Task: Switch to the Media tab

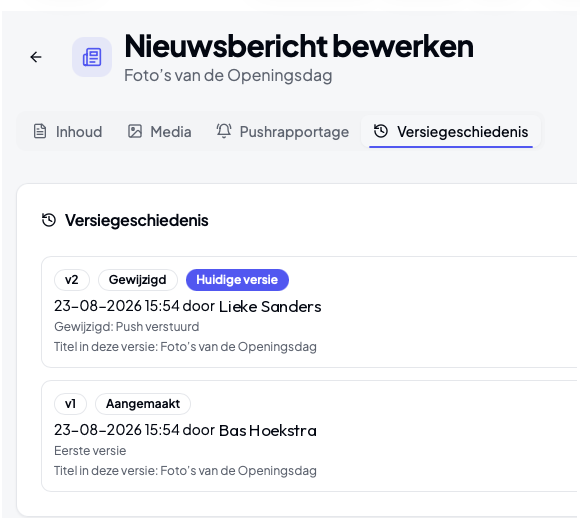Action: pos(159,132)
